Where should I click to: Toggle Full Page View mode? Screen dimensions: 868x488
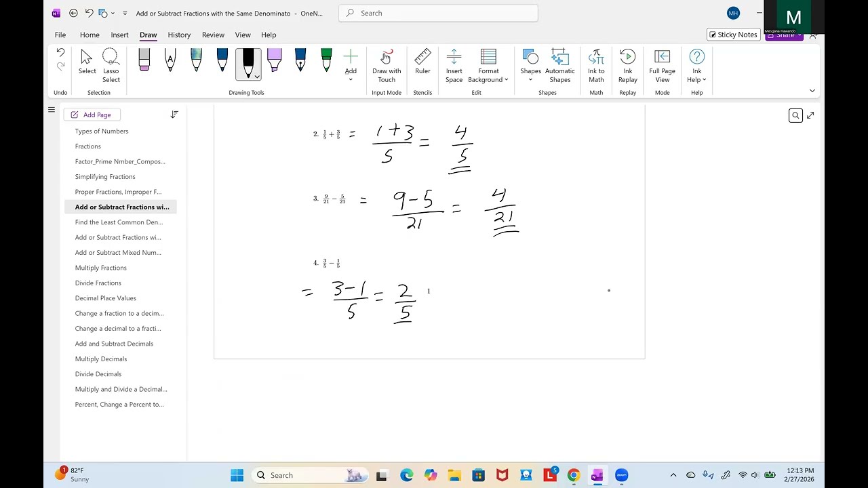[x=663, y=66]
